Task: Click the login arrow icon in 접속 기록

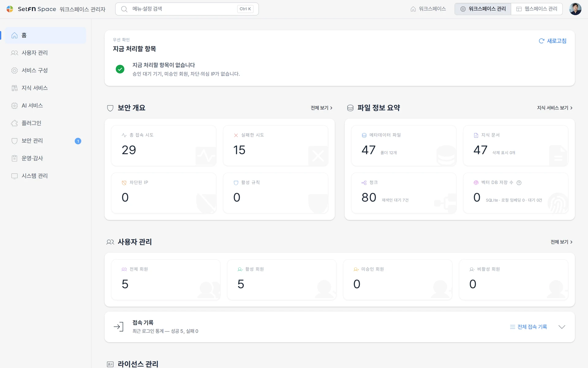Action: tap(119, 327)
